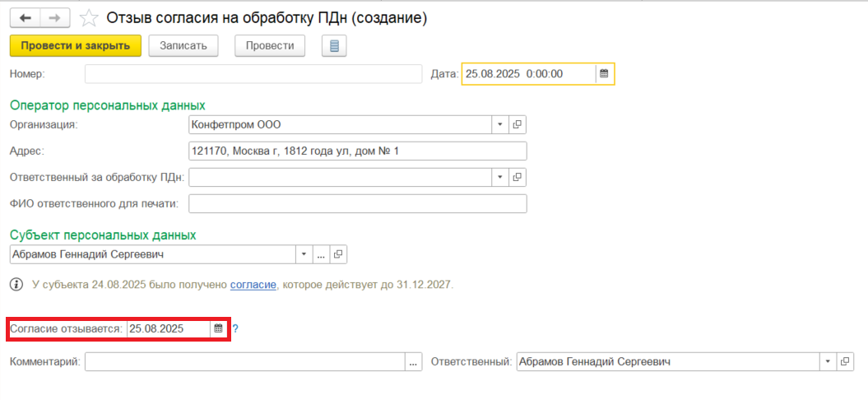
Task: Expand the subject of personal data dropdown
Action: 304,253
